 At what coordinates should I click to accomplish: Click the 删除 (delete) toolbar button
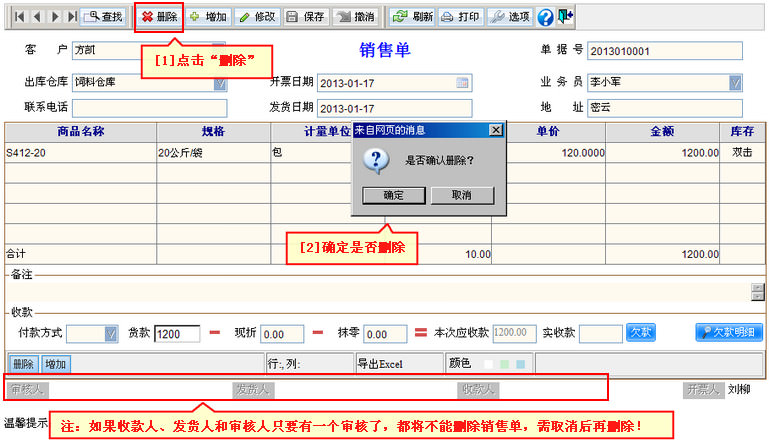click(x=157, y=17)
